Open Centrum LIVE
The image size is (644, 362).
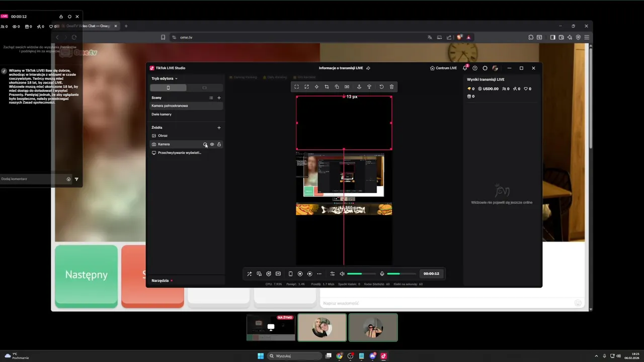[443, 68]
